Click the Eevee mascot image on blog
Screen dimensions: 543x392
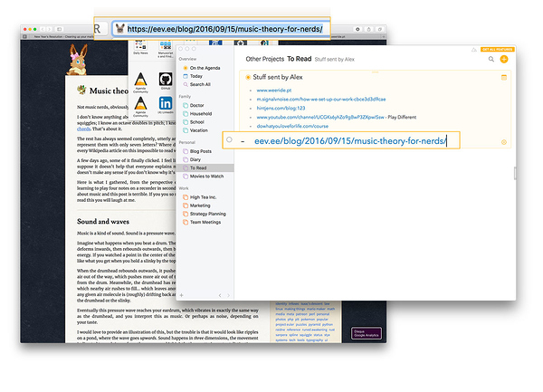[x=78, y=60]
